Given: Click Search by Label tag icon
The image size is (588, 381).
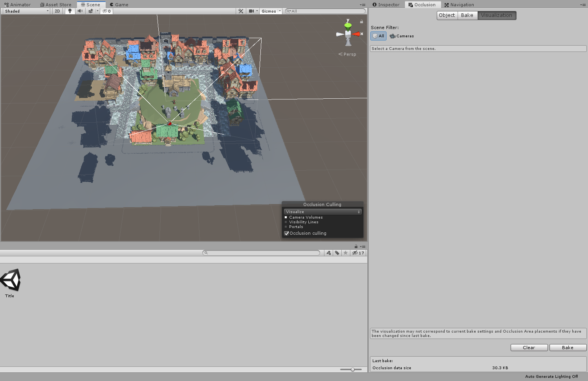Looking at the screenshot, I should click(x=337, y=253).
